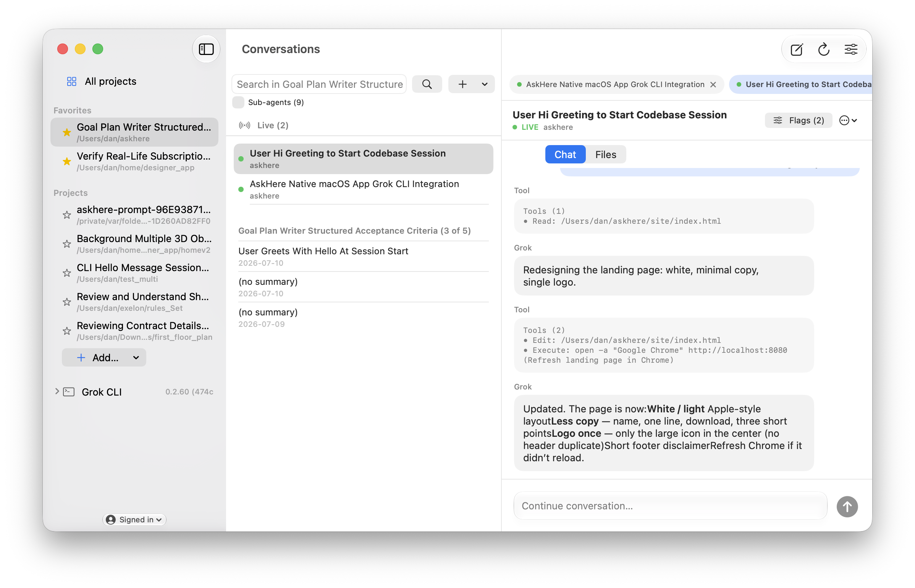Open the Add... project dropdown
Viewport: 915px width, 588px height.
coord(104,357)
